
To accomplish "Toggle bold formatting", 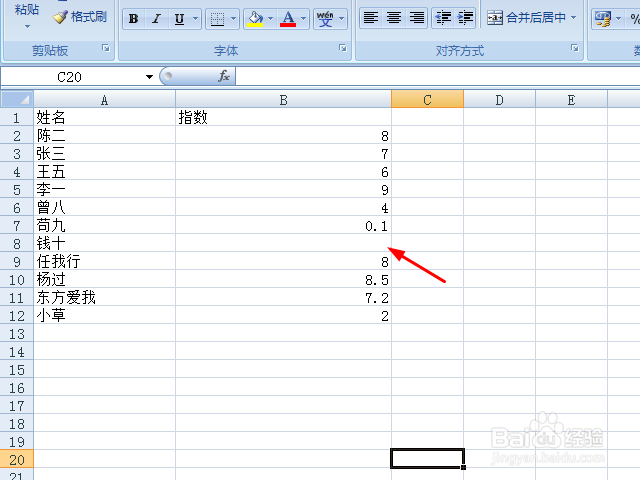I will pyautogui.click(x=133, y=19).
